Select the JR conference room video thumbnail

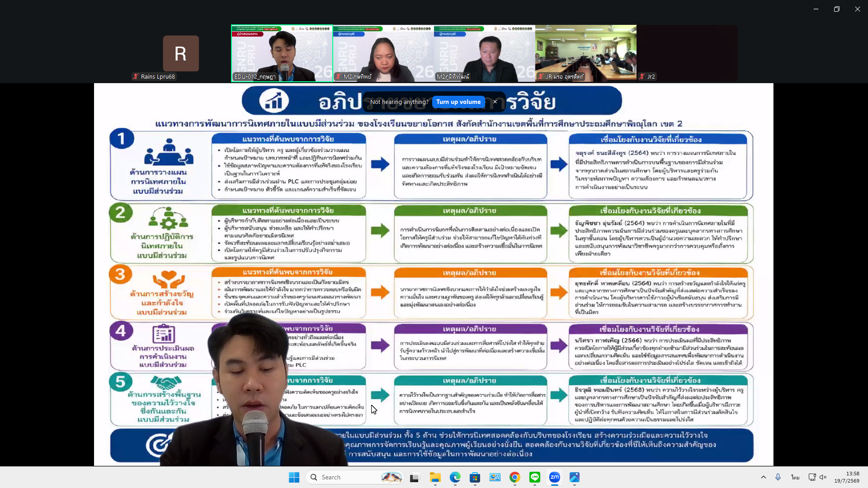586,53
